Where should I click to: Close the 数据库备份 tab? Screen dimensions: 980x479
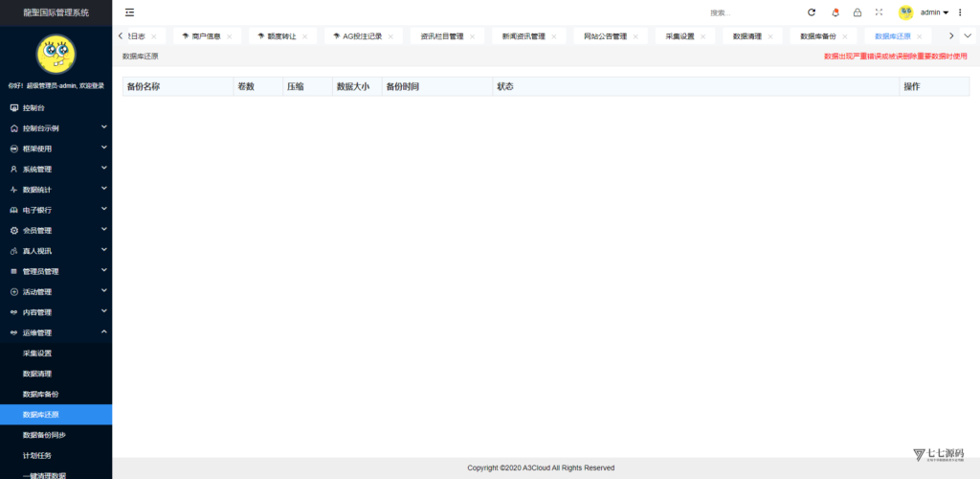pos(844,37)
